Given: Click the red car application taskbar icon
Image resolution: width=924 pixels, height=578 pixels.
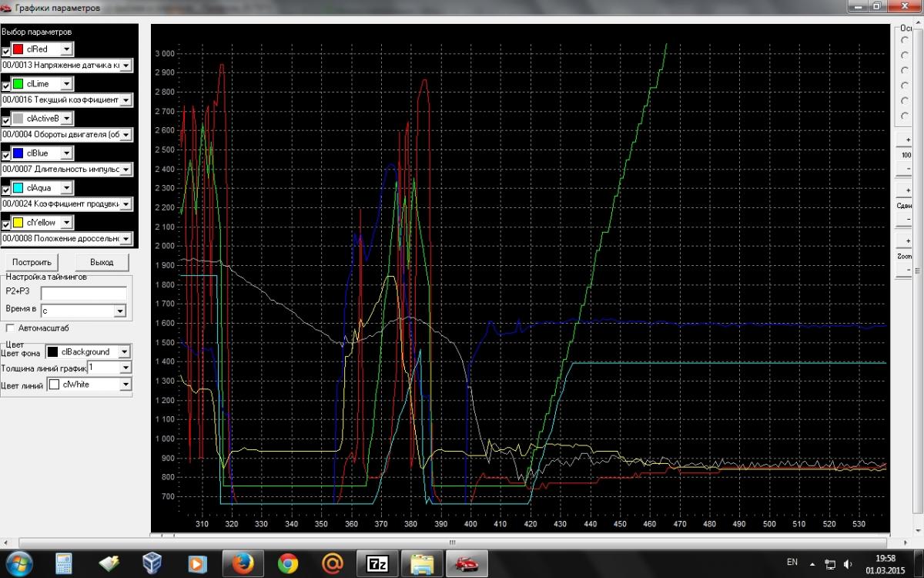Looking at the screenshot, I should point(467,563).
